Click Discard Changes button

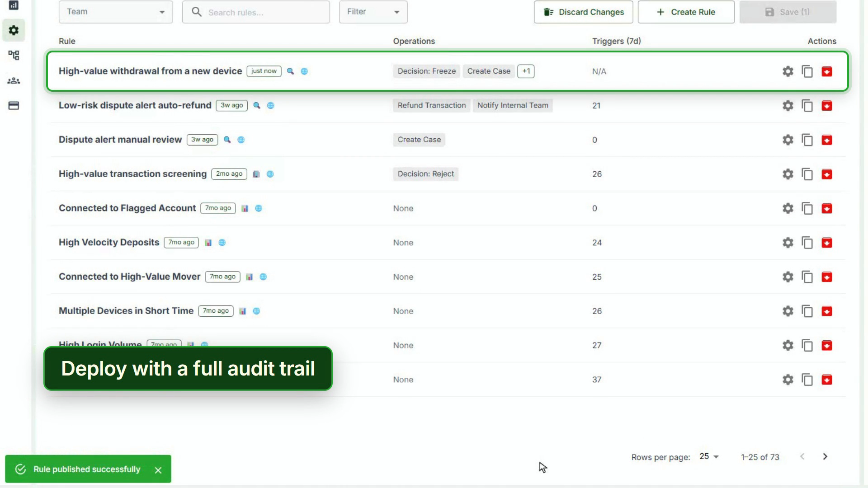[583, 12]
